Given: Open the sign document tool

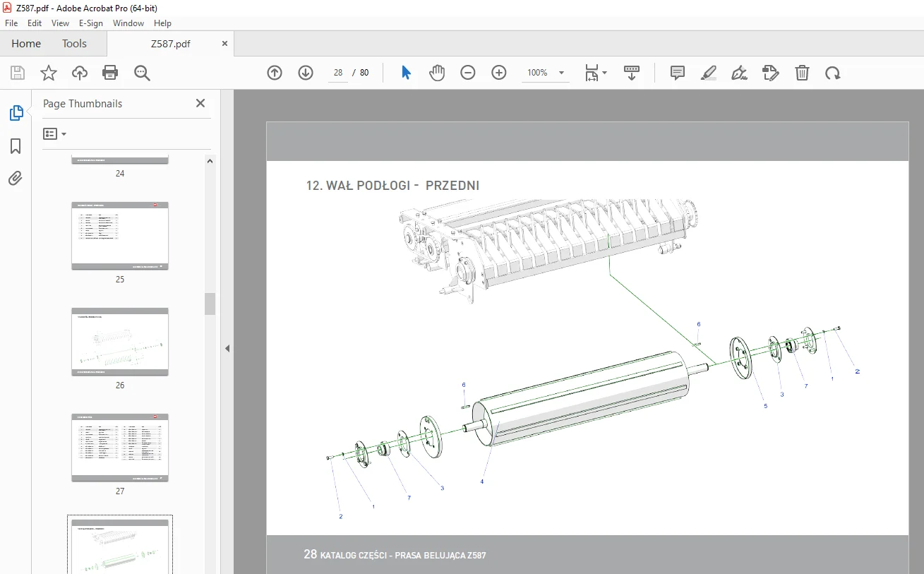Looking at the screenshot, I should point(740,73).
